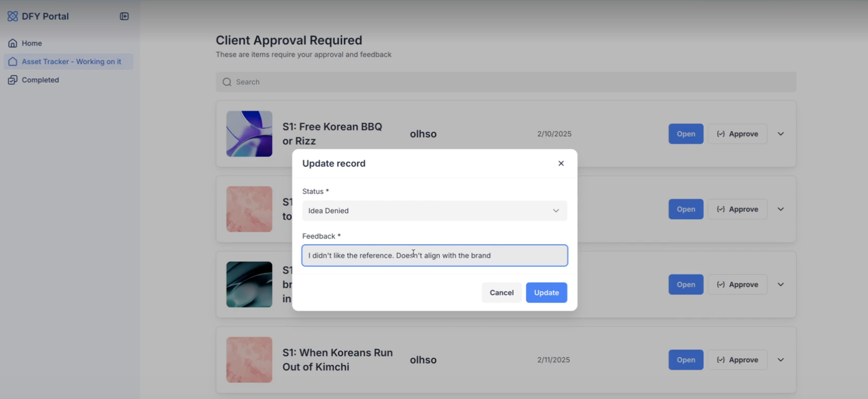Go to Home in the sidebar
868x399 pixels.
pyautogui.click(x=68, y=43)
